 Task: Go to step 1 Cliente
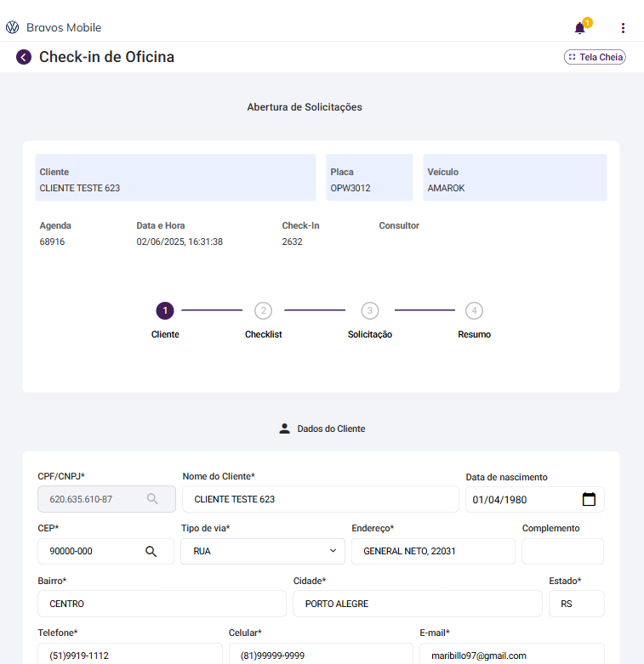pos(165,310)
